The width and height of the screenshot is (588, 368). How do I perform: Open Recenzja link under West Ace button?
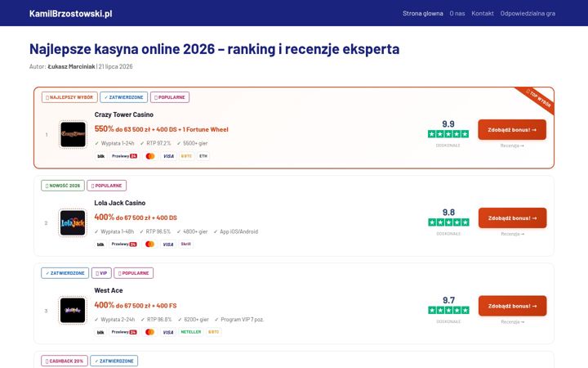click(512, 322)
